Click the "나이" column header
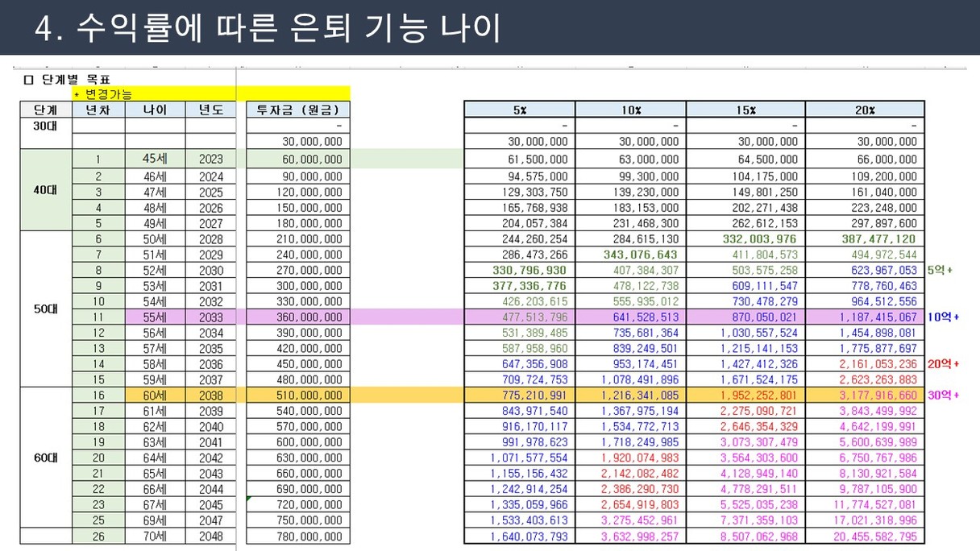 pyautogui.click(x=155, y=110)
